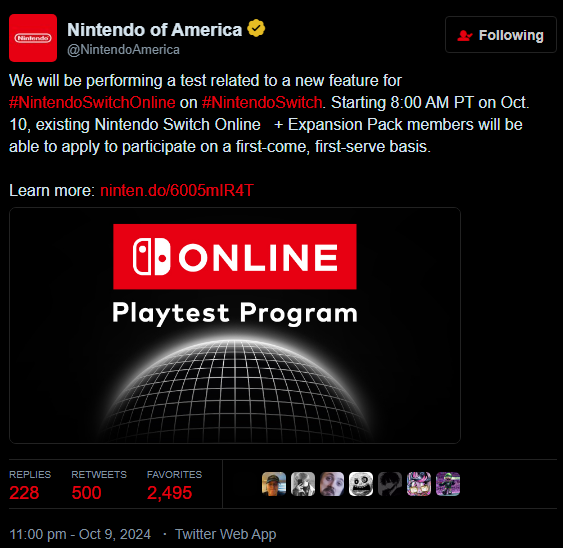
Task: Toggle the Following button
Action: pos(501,35)
